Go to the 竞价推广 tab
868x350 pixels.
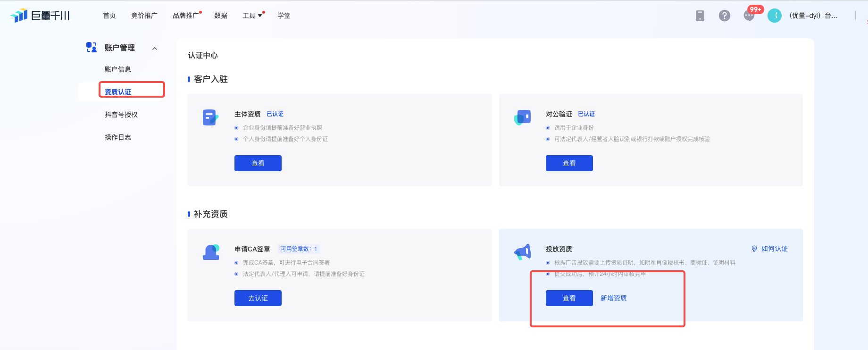(144, 16)
